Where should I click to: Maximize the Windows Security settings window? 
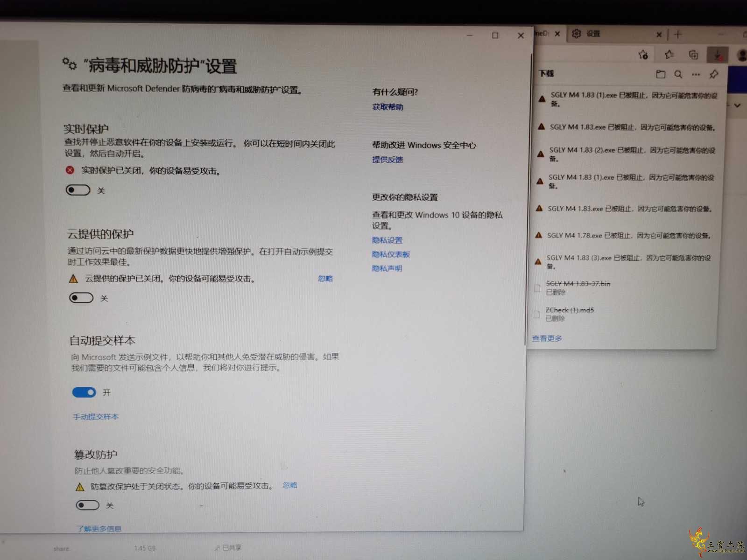click(495, 35)
